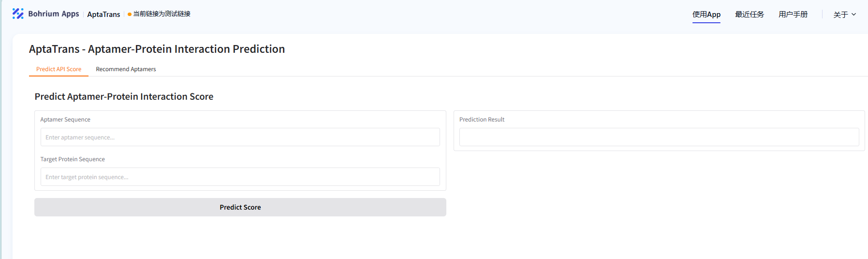Open the 用户手册 user manual

[x=793, y=15]
